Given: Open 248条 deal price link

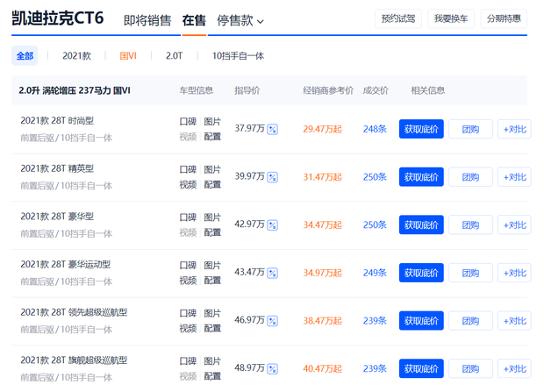Looking at the screenshot, I should pyautogui.click(x=375, y=129).
